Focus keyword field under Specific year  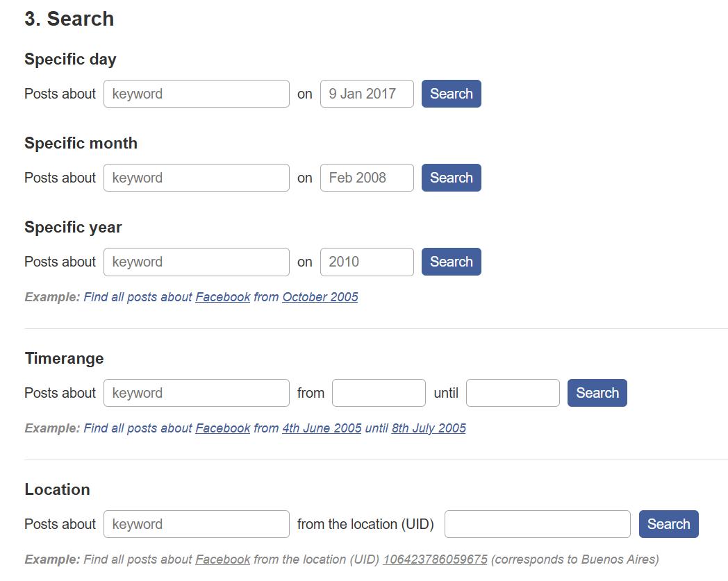click(x=196, y=262)
